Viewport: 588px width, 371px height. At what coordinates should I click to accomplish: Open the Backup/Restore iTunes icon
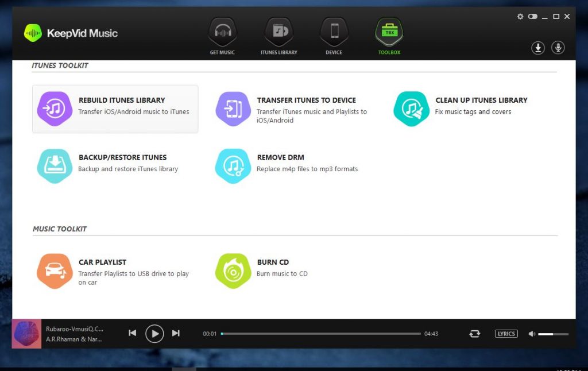pyautogui.click(x=55, y=166)
